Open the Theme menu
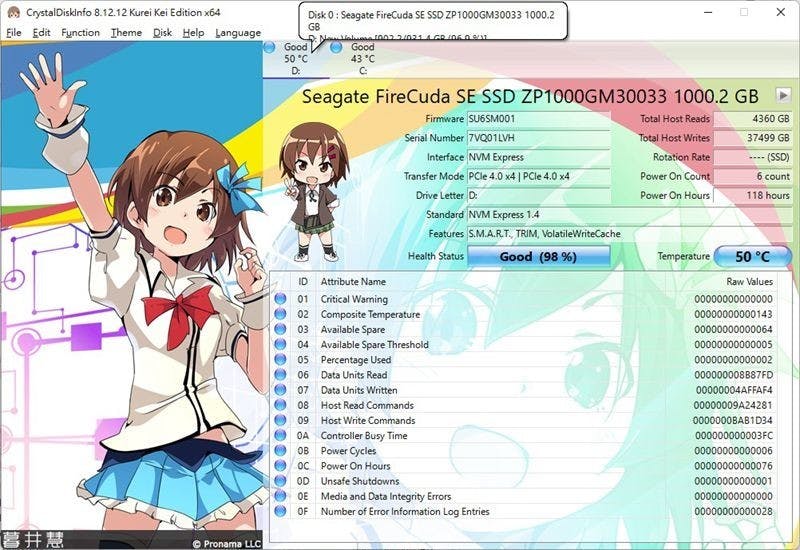Screen dimensions: 800x550 [127, 33]
